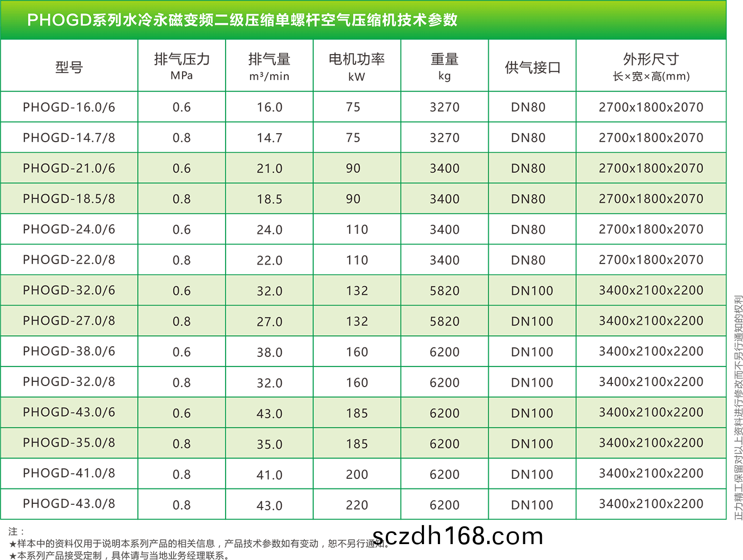Click the 重量 kg column header
This screenshot has height=560, width=743.
(x=444, y=66)
